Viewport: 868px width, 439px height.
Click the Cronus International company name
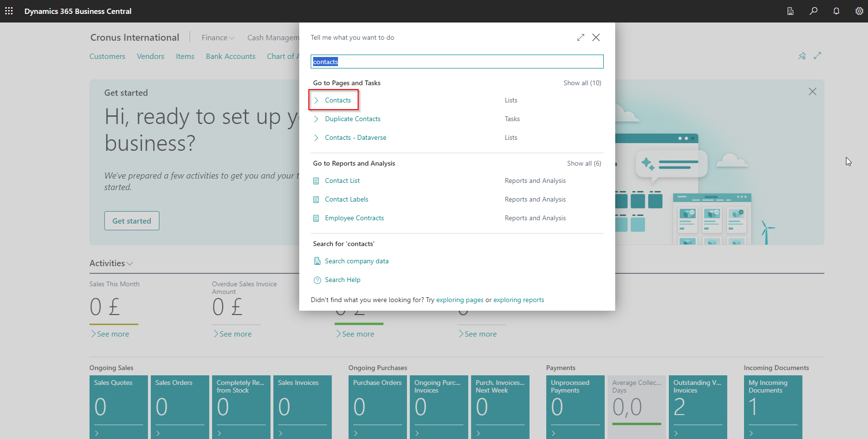click(135, 37)
